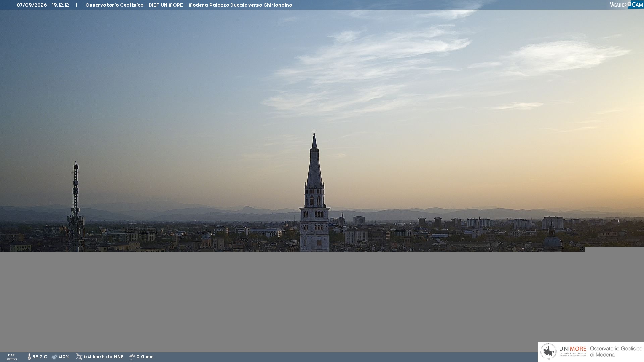The height and width of the screenshot is (362, 644).
Task: Open the DATI METEO label
Action: tap(12, 357)
